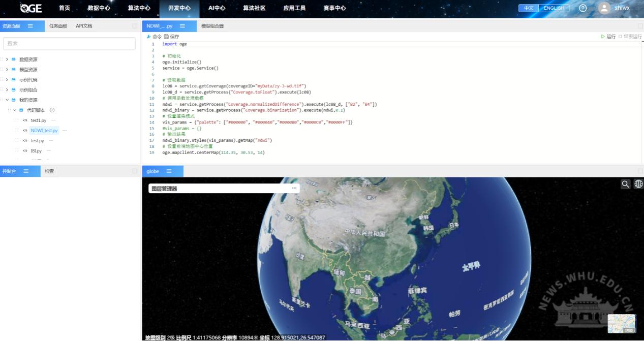Open the help question mark icon
The width and height of the screenshot is (644, 341).
click(x=583, y=8)
